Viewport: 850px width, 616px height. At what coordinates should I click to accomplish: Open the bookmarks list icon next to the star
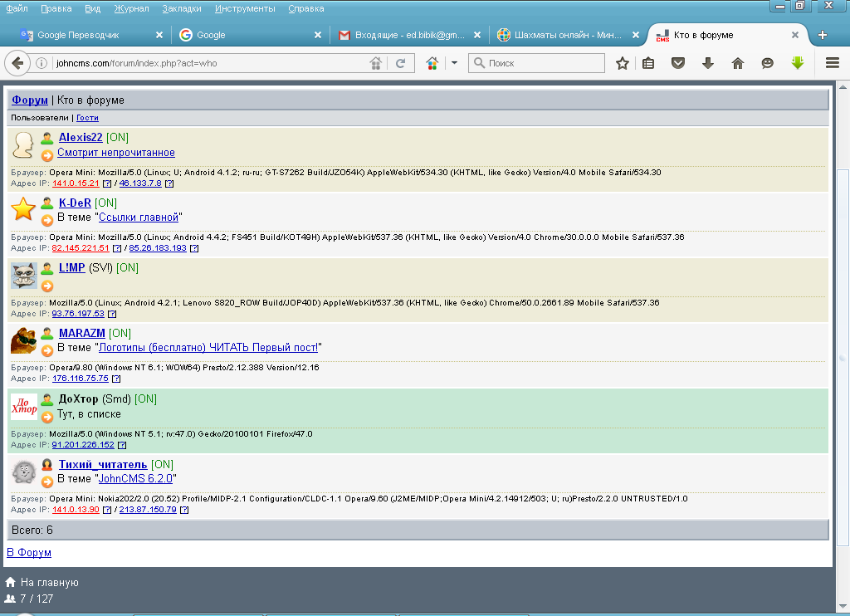pyautogui.click(x=648, y=63)
